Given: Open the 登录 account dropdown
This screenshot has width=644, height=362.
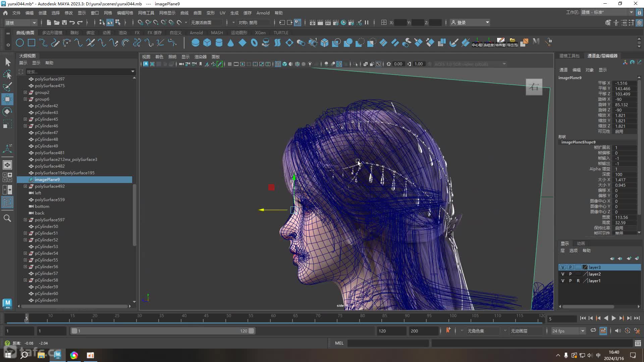Looking at the screenshot, I should tap(470, 22).
